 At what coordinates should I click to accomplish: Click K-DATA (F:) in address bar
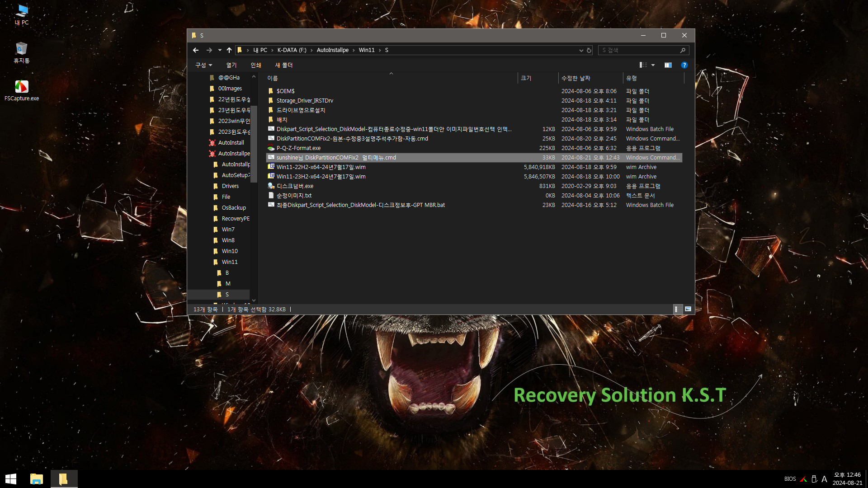[x=292, y=50]
